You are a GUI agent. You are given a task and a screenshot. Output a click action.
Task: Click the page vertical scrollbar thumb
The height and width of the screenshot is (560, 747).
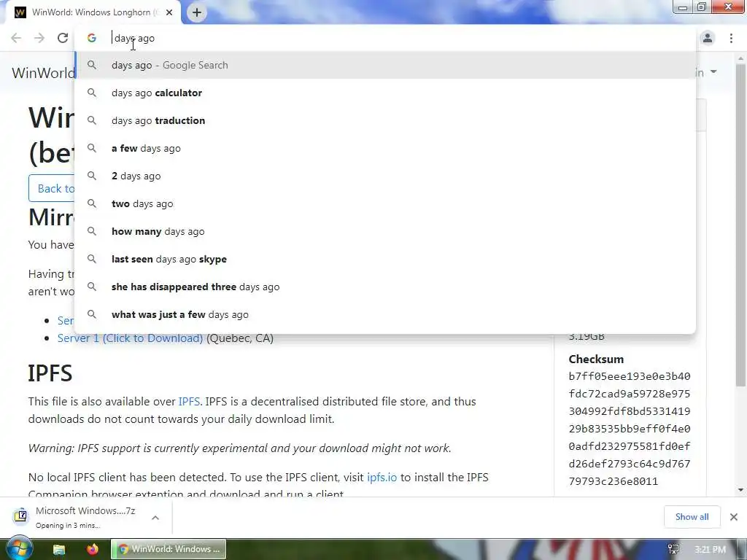(x=740, y=224)
